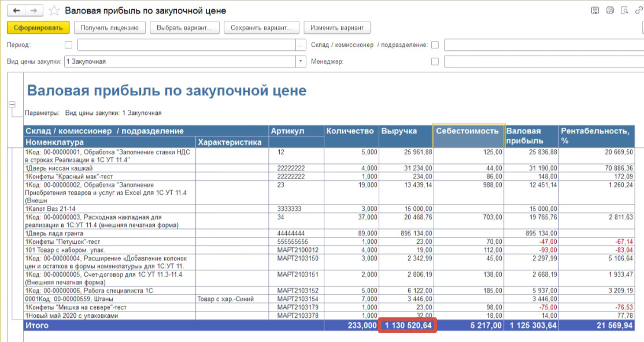Open the Вид цены закупки dropdown
The width and height of the screenshot is (644, 342).
click(x=301, y=61)
